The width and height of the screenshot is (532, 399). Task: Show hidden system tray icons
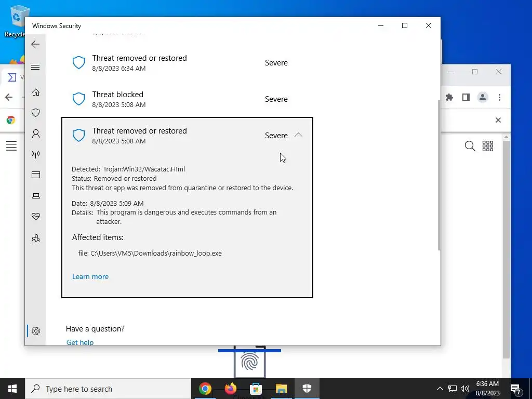[440, 389]
